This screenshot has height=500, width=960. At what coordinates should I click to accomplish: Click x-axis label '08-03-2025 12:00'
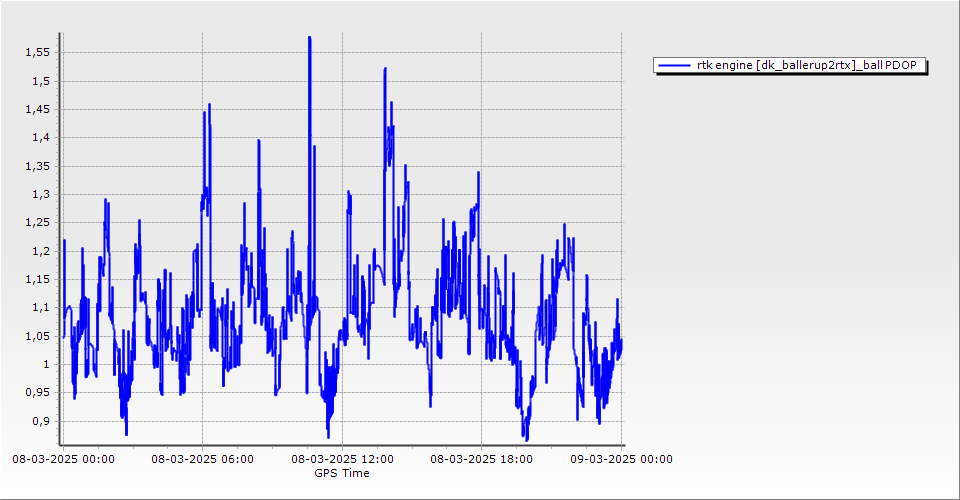click(342, 459)
